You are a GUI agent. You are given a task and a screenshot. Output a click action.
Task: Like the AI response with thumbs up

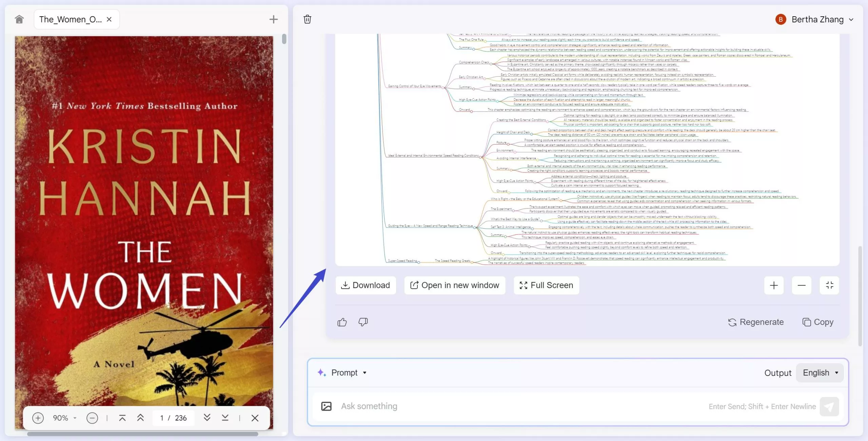[342, 322]
